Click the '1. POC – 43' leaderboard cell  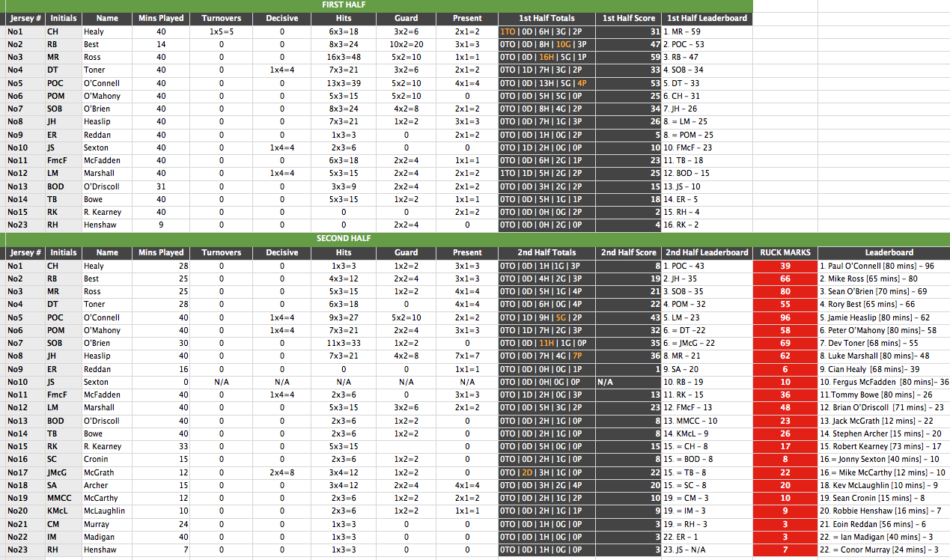(707, 266)
